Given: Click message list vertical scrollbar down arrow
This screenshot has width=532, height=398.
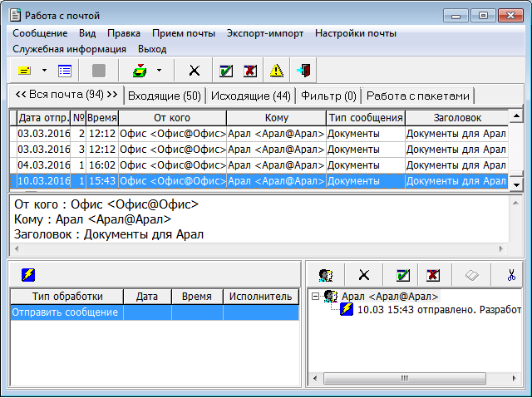Looking at the screenshot, I should (516, 183).
